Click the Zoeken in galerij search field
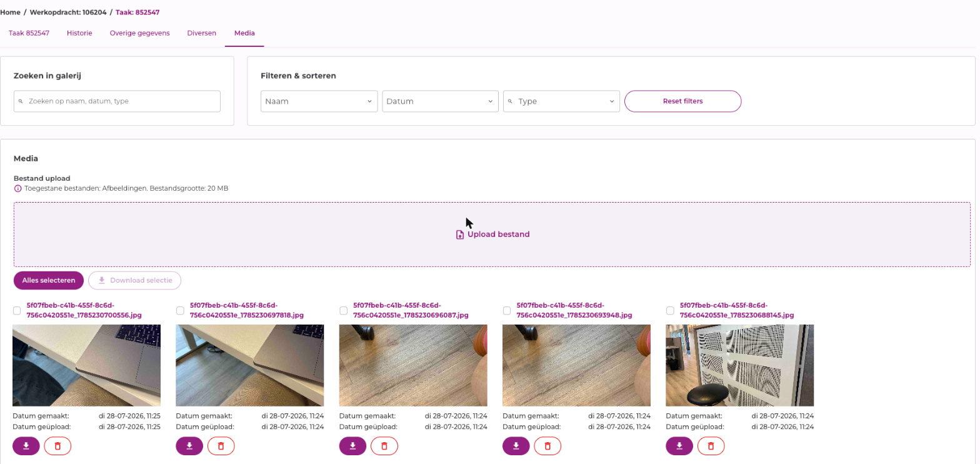 click(117, 101)
